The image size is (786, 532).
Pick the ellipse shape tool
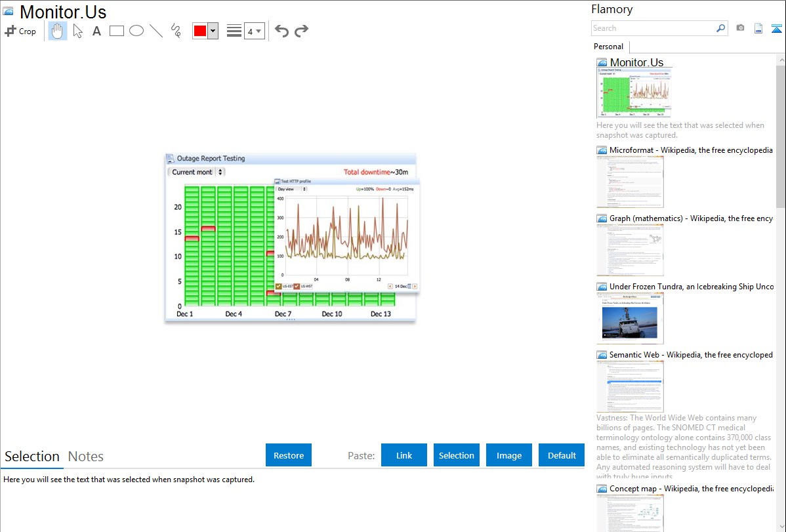[136, 31]
